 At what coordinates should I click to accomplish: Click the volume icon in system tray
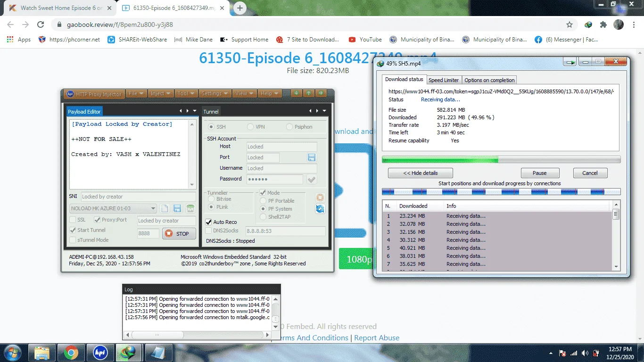tap(585, 353)
